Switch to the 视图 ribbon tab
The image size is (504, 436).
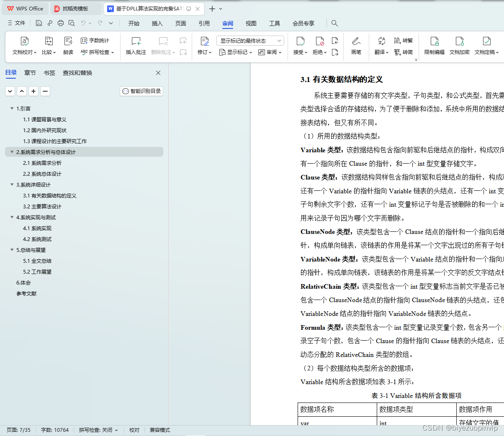click(x=251, y=23)
